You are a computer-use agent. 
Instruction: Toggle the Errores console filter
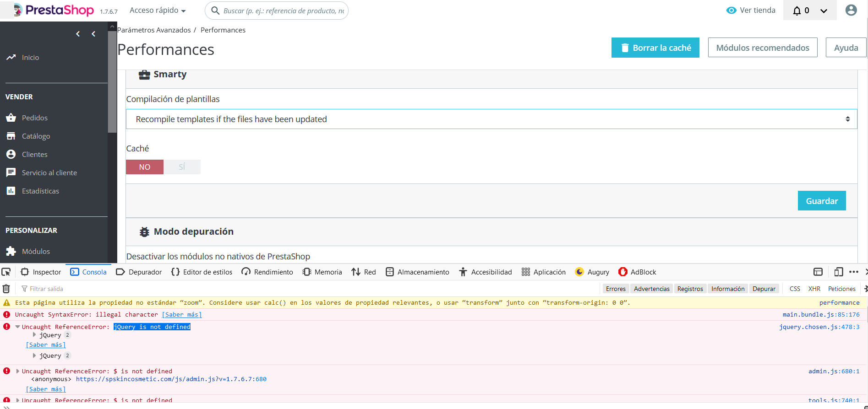click(x=616, y=289)
